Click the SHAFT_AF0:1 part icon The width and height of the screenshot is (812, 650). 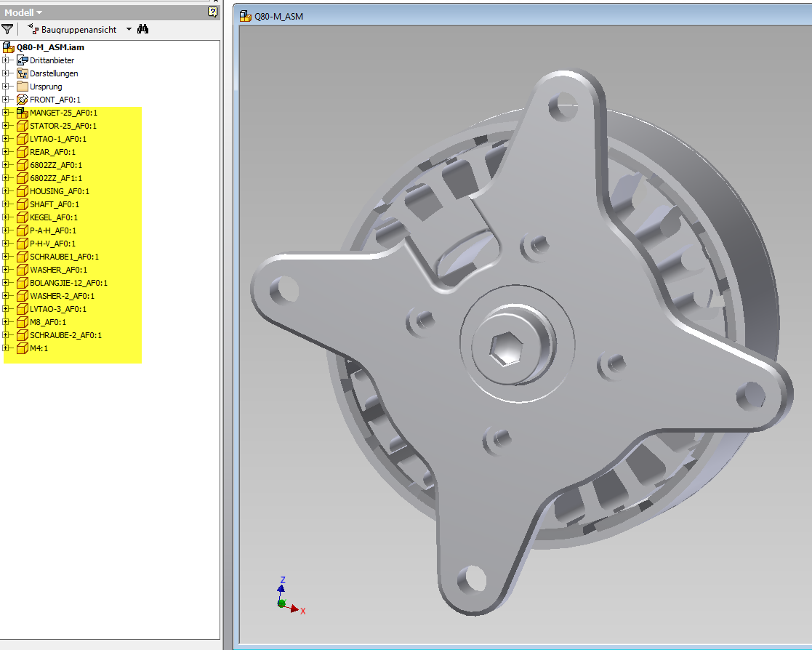23,204
